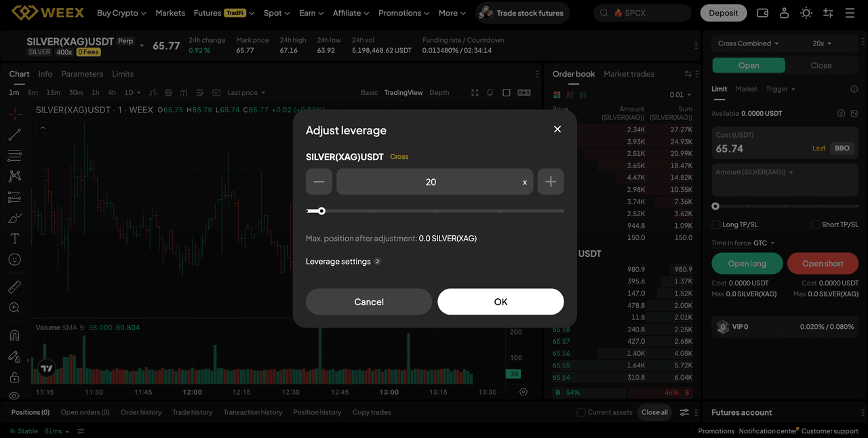The width and height of the screenshot is (868, 438).
Task: Click the WEEX logo
Action: pos(47,13)
